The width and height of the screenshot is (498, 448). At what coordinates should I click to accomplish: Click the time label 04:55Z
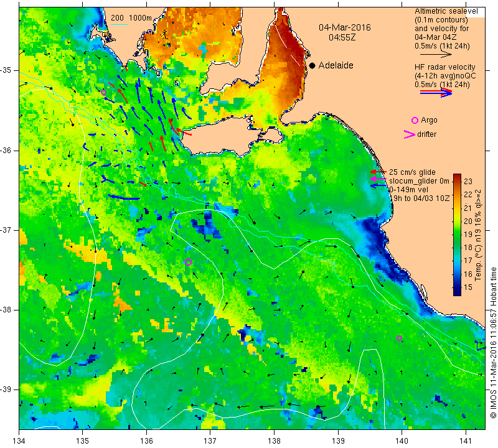pyautogui.click(x=342, y=37)
